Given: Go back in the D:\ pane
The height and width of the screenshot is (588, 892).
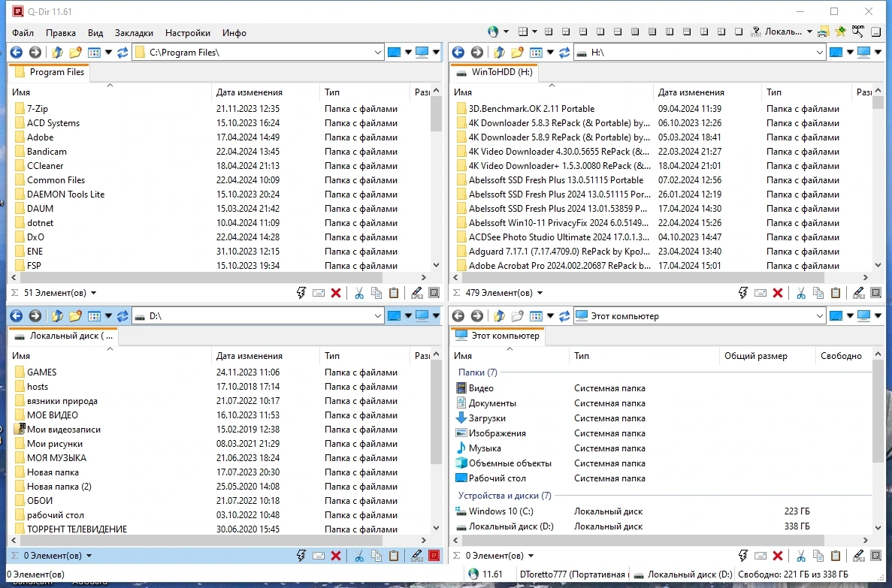Looking at the screenshot, I should pyautogui.click(x=17, y=315).
